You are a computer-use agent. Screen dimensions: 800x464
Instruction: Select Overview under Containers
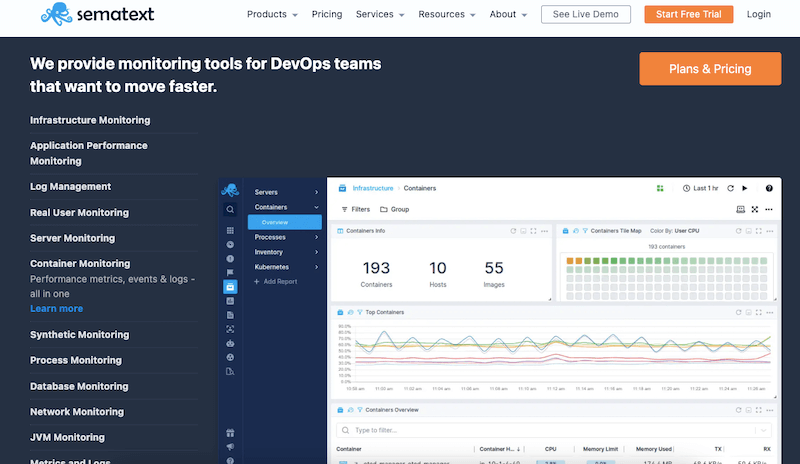(x=285, y=222)
